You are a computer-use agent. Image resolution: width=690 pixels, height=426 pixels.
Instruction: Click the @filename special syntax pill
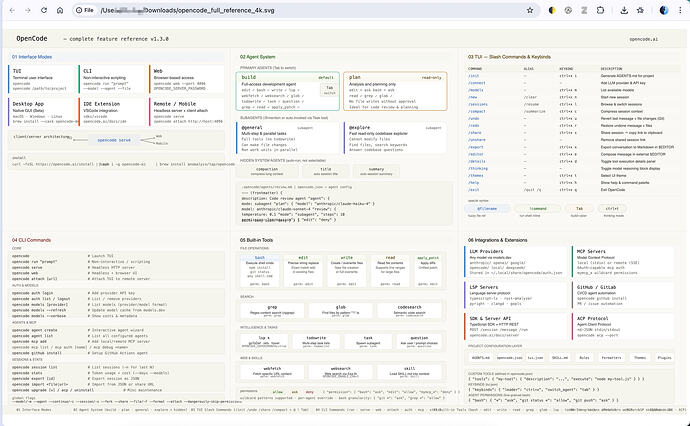(x=487, y=209)
